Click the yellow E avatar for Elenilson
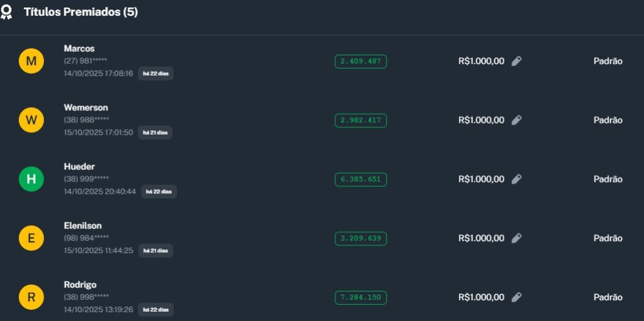The height and width of the screenshot is (321, 644). [31, 238]
